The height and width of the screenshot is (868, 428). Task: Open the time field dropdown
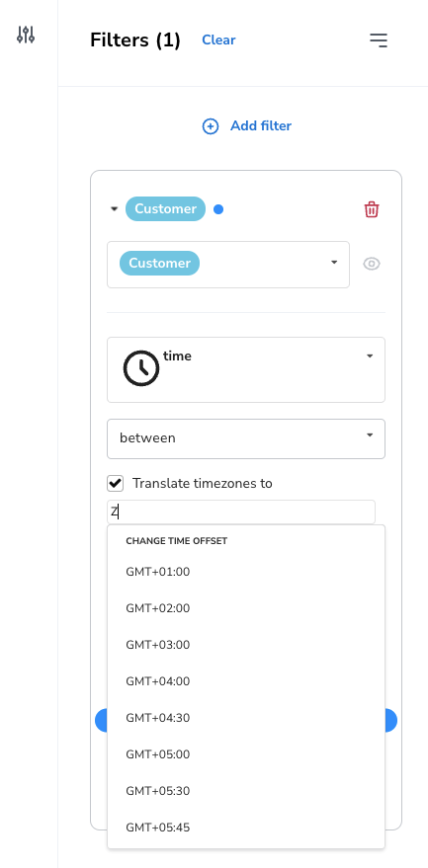(245, 369)
